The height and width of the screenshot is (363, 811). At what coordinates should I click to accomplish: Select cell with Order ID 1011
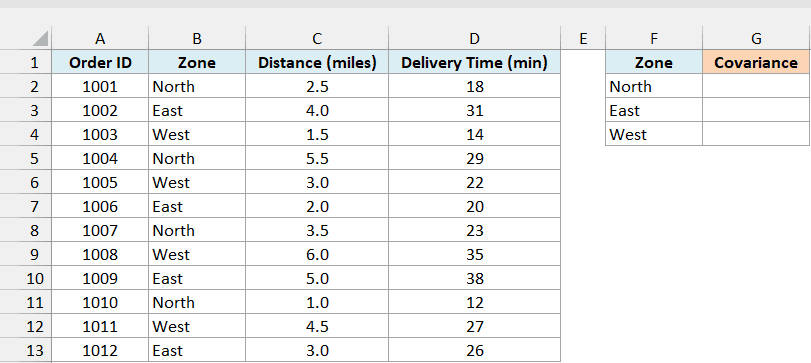(x=100, y=326)
